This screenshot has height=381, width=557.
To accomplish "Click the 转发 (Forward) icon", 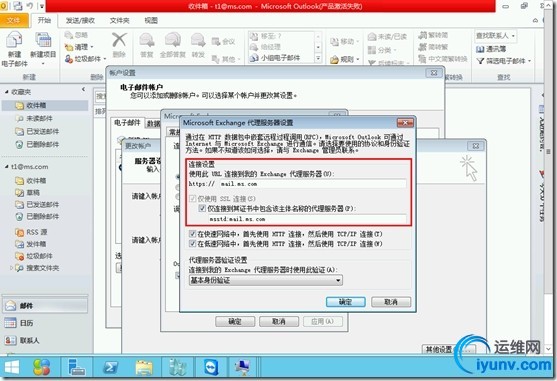I will 198,40.
